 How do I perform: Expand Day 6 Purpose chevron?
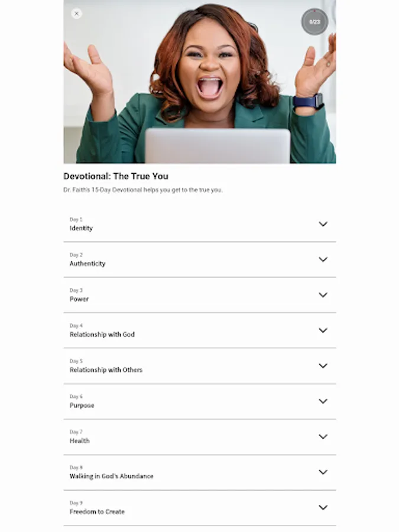click(x=323, y=401)
